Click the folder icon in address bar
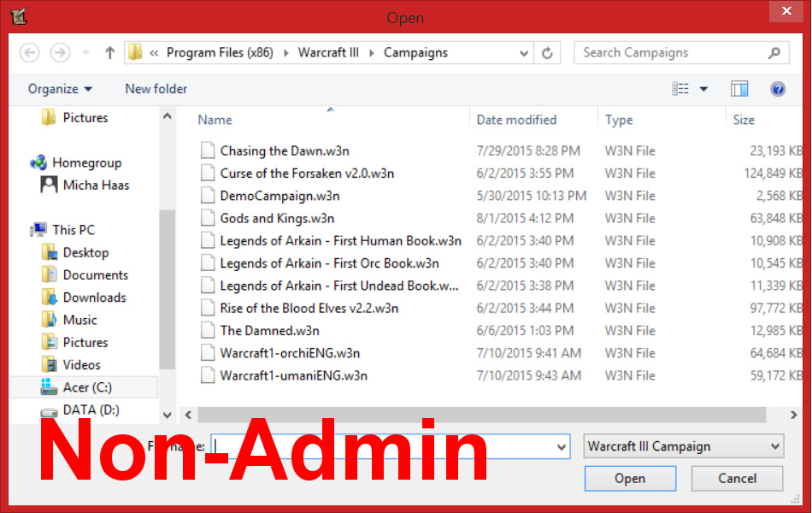 [135, 52]
